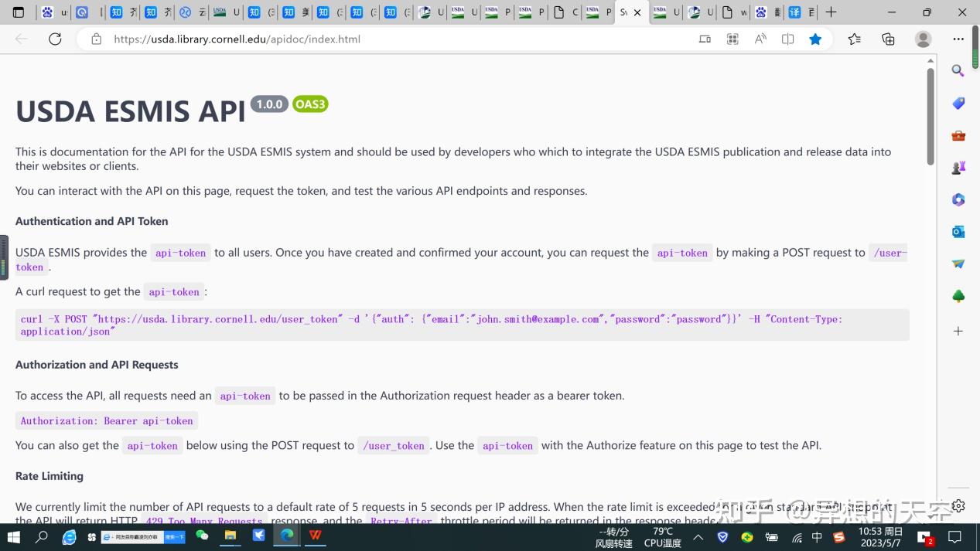Open the Tools briefcase icon in sidebar

click(x=958, y=135)
